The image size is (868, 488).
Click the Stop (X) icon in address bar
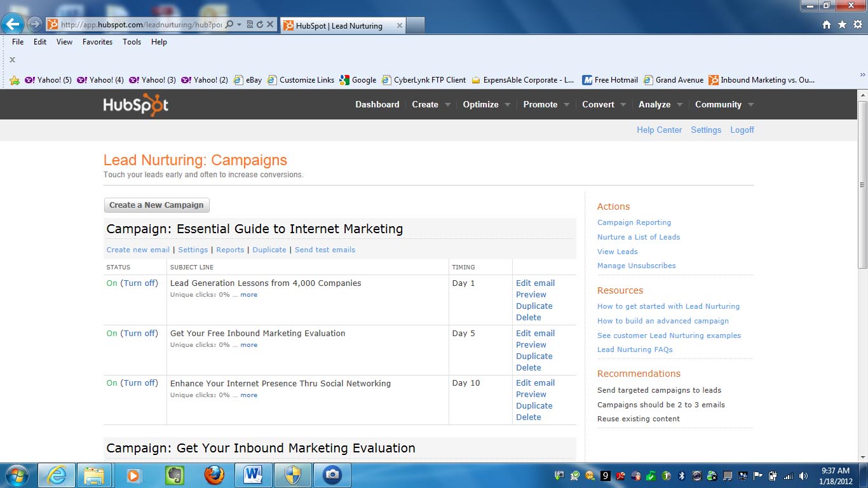(269, 25)
